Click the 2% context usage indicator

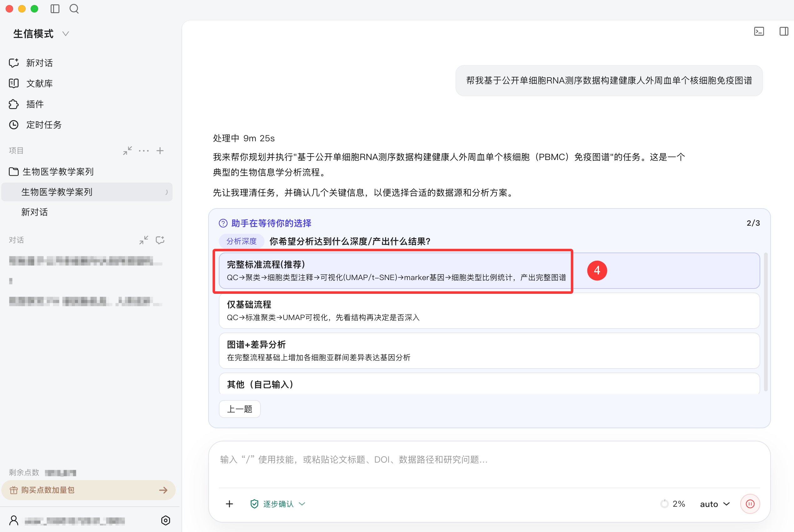[673, 504]
